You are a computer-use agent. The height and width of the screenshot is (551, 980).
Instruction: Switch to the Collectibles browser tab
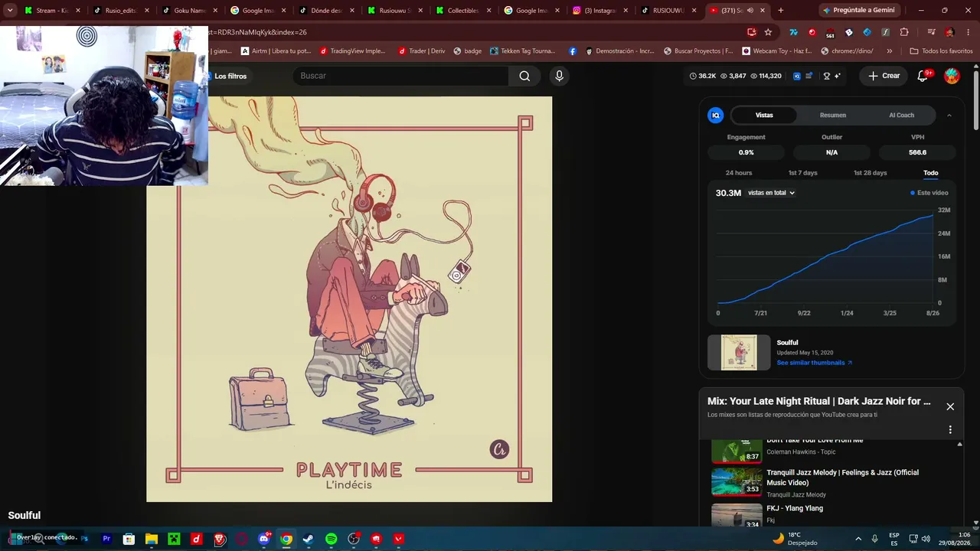[x=465, y=11]
